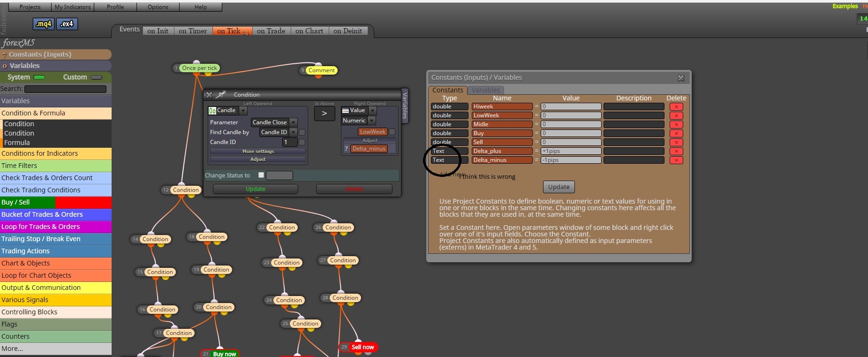Click the Change Status to color field
The height and width of the screenshot is (357, 868).
click(279, 175)
